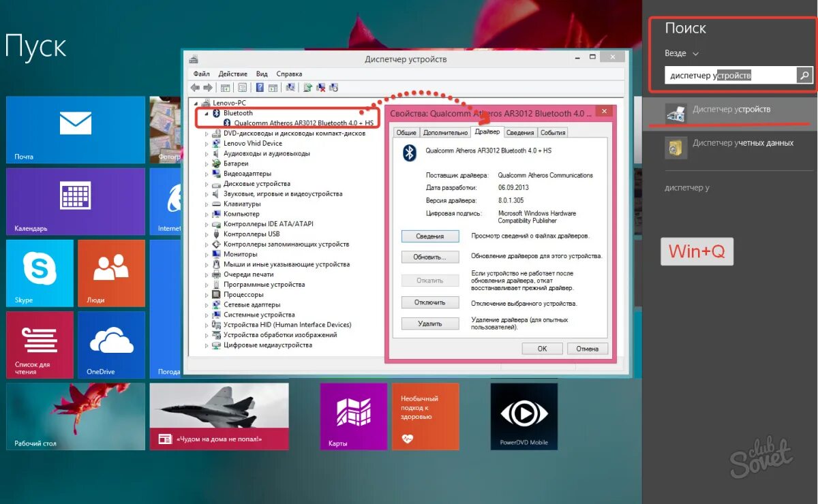
Task: Open the Список для чтения tile
Action: [40, 345]
